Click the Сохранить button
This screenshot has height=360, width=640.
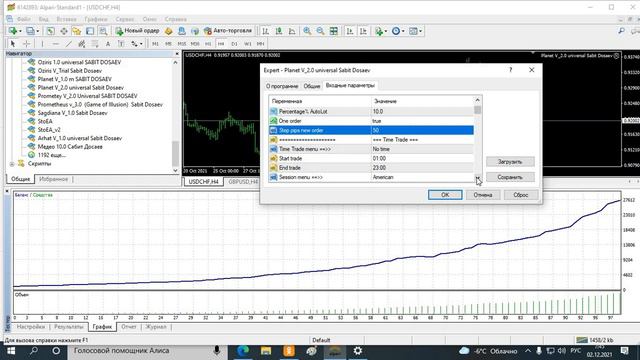tap(510, 177)
